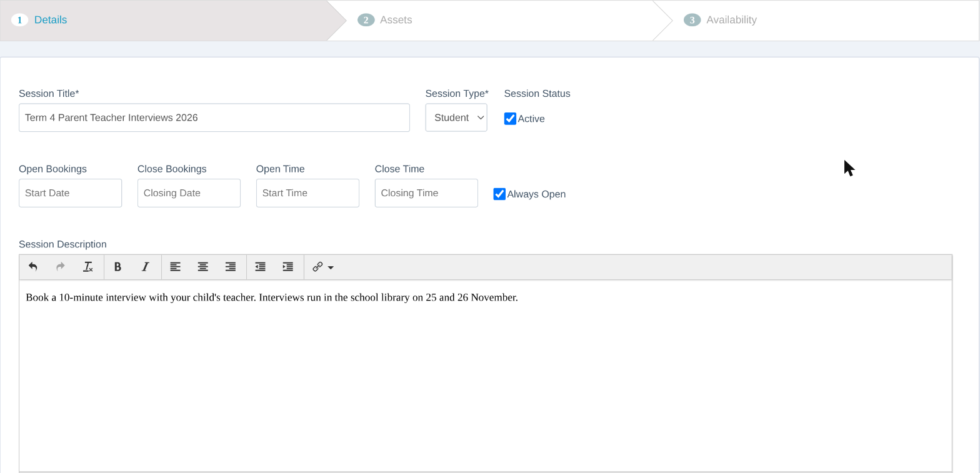Screen dimensions: 980x473
Task: Set the Open Time start time
Action: (x=307, y=193)
